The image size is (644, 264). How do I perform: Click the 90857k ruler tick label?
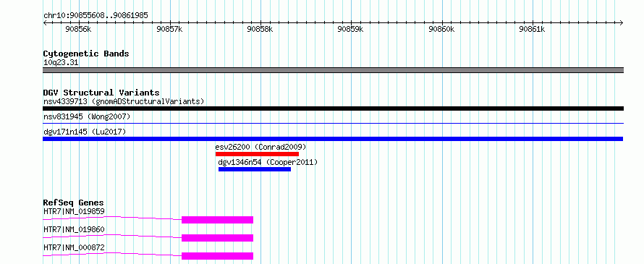click(169, 29)
